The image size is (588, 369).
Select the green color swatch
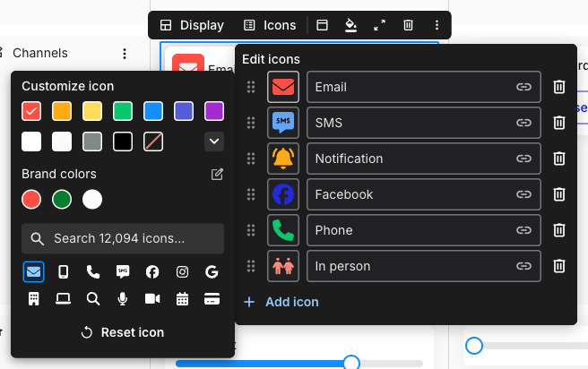click(x=123, y=111)
